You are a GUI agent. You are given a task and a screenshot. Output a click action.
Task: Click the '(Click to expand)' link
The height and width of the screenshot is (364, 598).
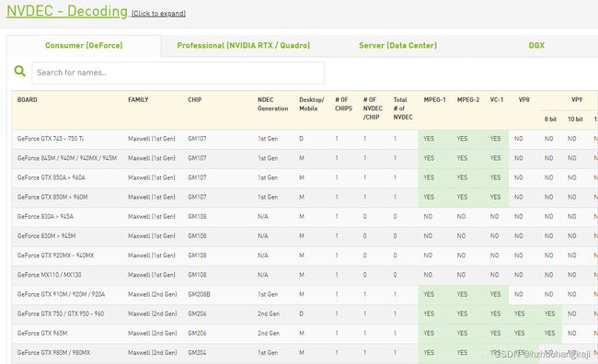tap(158, 14)
